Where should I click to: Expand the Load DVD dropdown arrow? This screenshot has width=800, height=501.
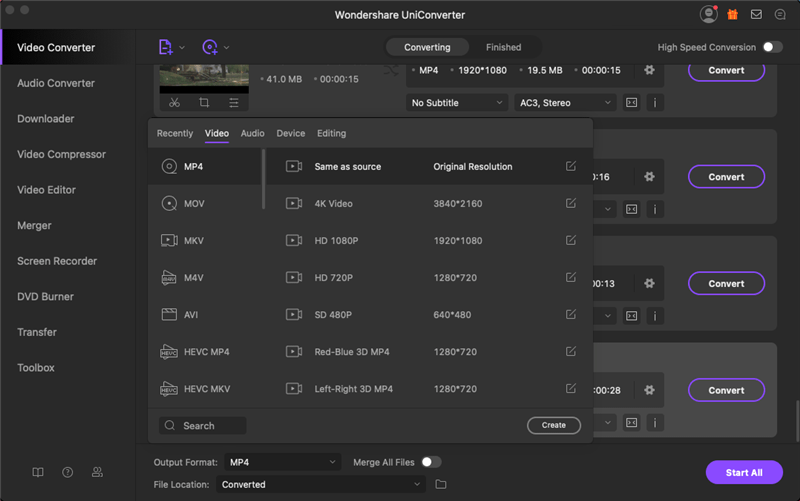coord(227,47)
